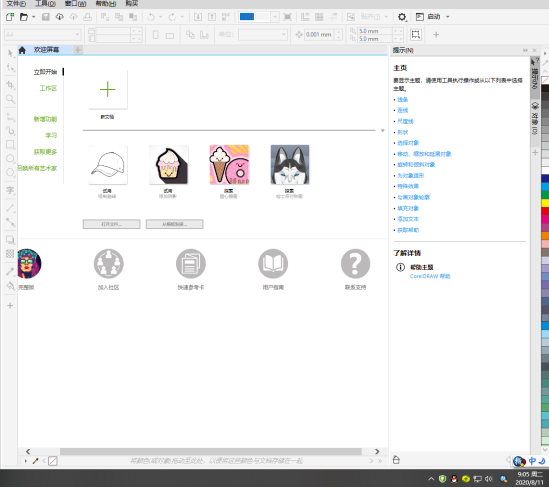
Task: Click the volume icon in system tray
Action: [x=489, y=479]
